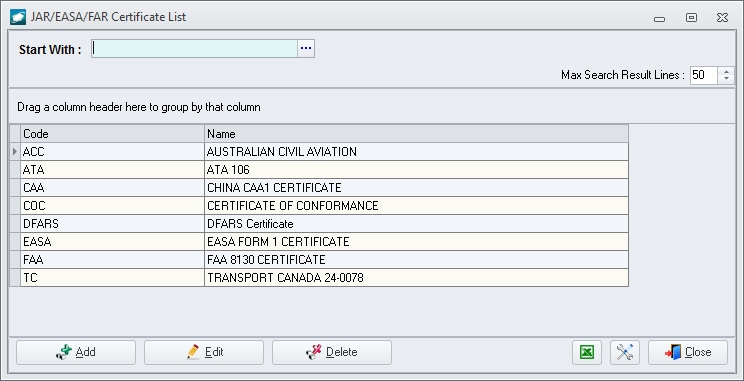Sort by the Name column header
Screen dimensions: 744x381
416,134
